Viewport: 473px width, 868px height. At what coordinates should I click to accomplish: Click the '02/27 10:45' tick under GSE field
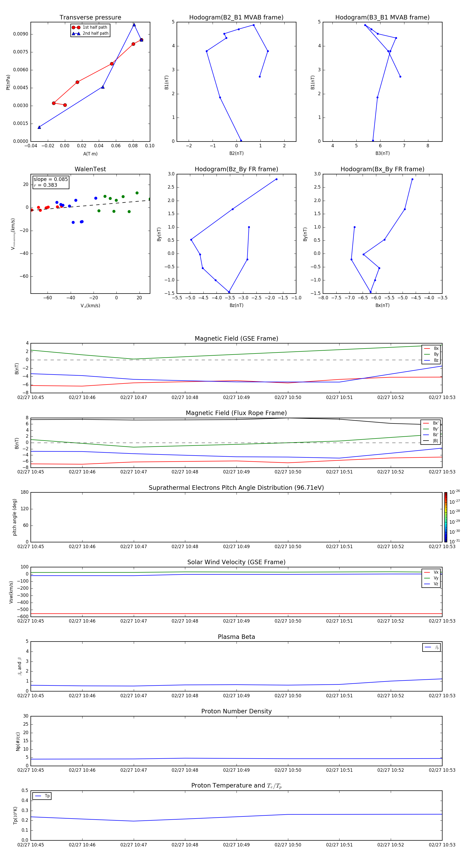click(31, 398)
